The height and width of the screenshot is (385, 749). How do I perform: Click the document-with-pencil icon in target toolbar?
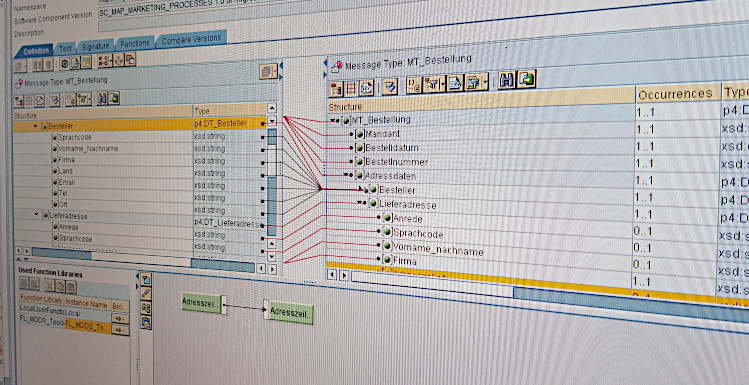click(454, 83)
